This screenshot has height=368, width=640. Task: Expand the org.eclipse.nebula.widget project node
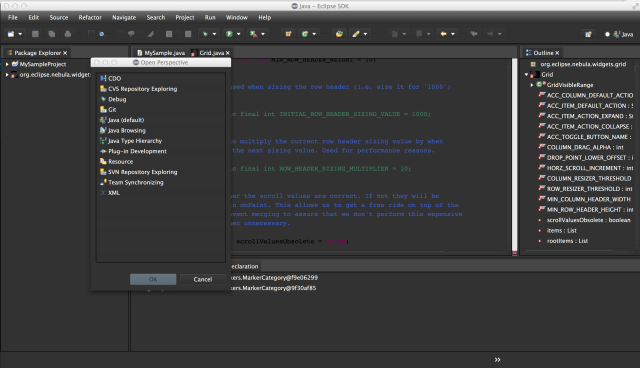tap(7, 75)
